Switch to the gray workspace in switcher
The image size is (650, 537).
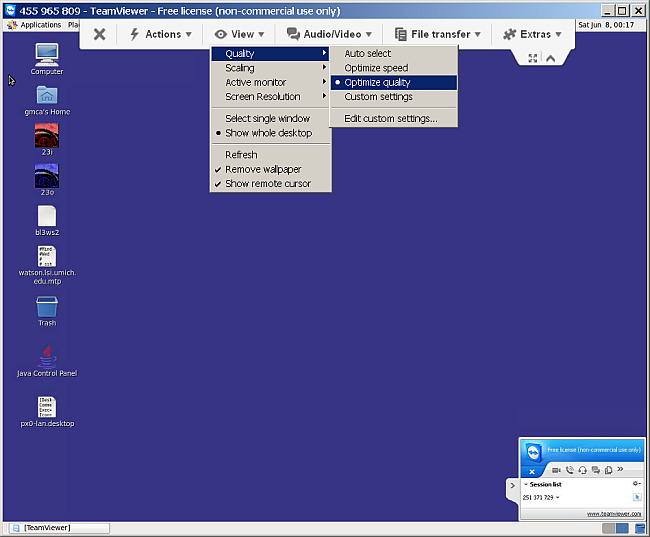609,528
